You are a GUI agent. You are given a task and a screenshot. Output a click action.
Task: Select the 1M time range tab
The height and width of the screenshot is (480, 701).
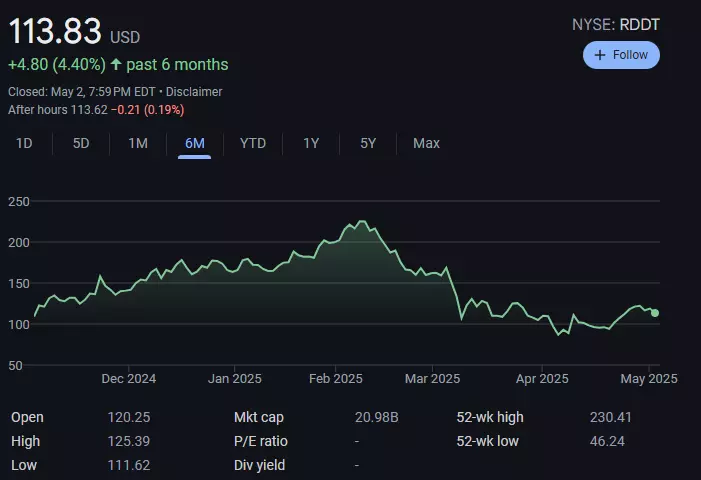click(x=138, y=143)
